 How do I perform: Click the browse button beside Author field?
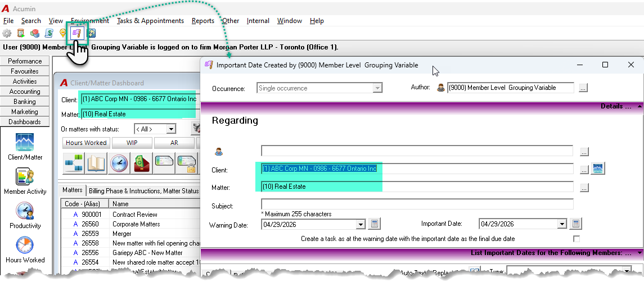(x=584, y=88)
